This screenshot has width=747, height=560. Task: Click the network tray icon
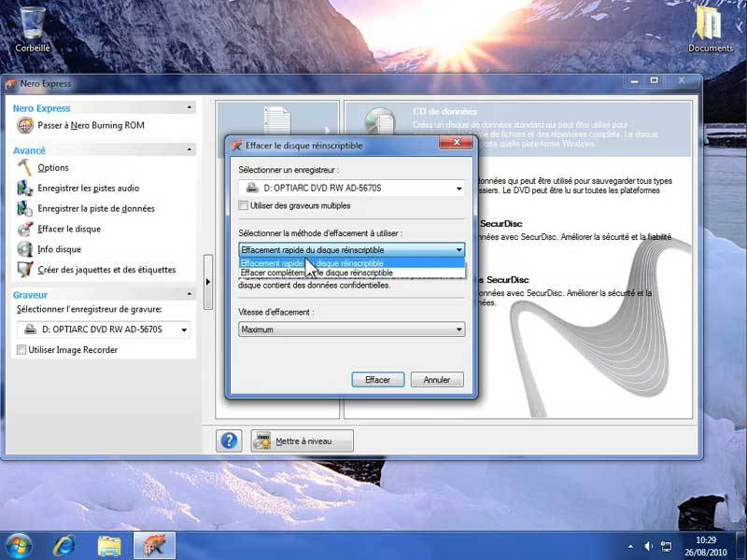pos(666,546)
